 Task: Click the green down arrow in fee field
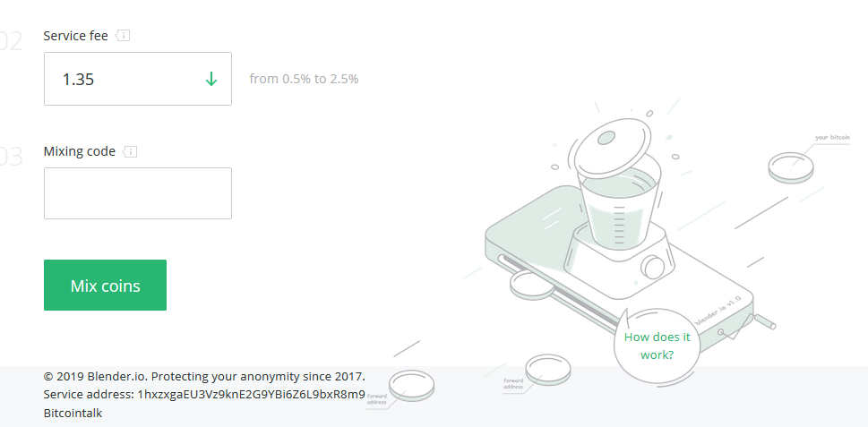click(211, 79)
